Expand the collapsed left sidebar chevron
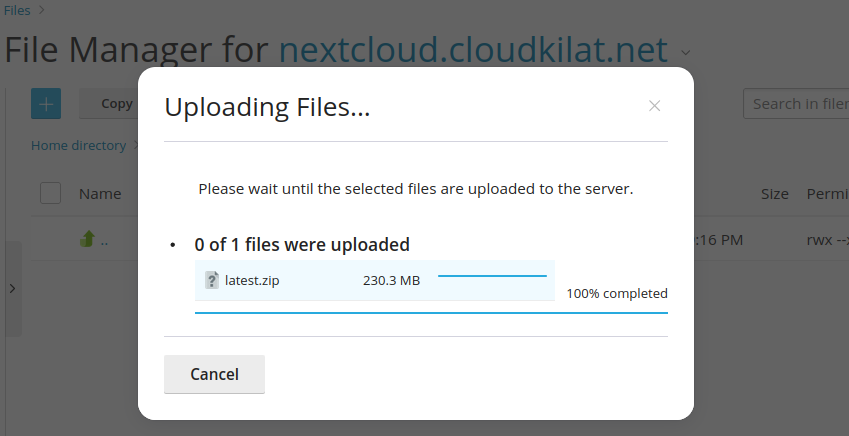This screenshot has height=436, width=849. point(12,289)
